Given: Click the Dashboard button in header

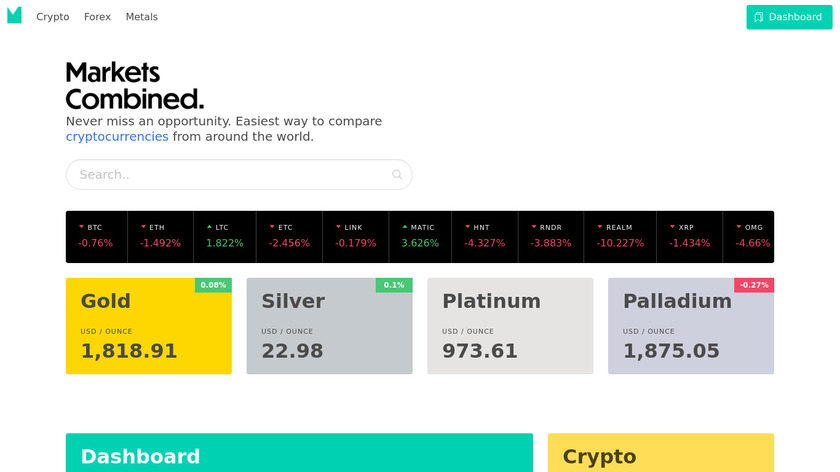Looking at the screenshot, I should click(x=788, y=17).
